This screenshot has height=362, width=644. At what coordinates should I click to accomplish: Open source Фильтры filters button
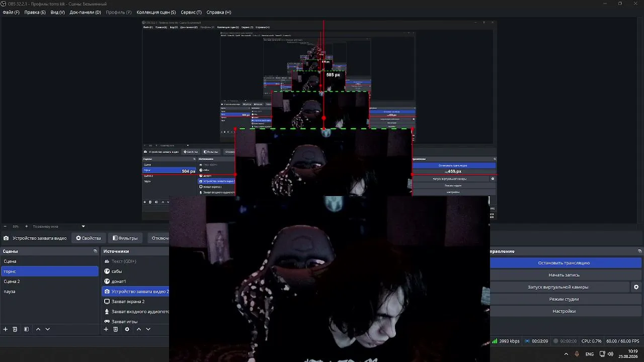(125, 238)
